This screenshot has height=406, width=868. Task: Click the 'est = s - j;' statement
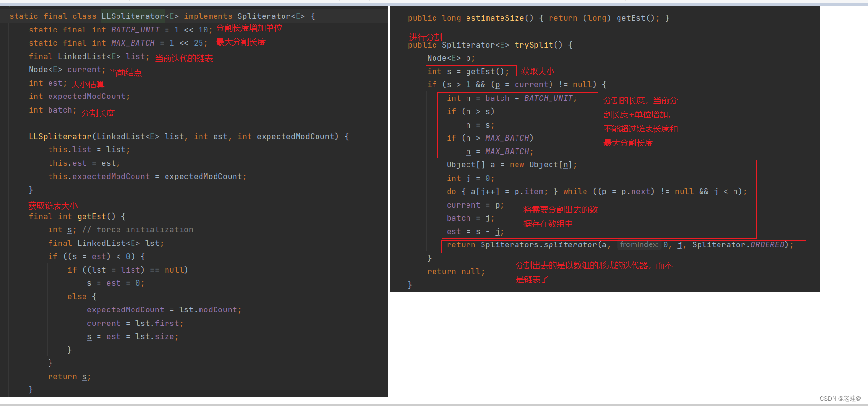(475, 232)
